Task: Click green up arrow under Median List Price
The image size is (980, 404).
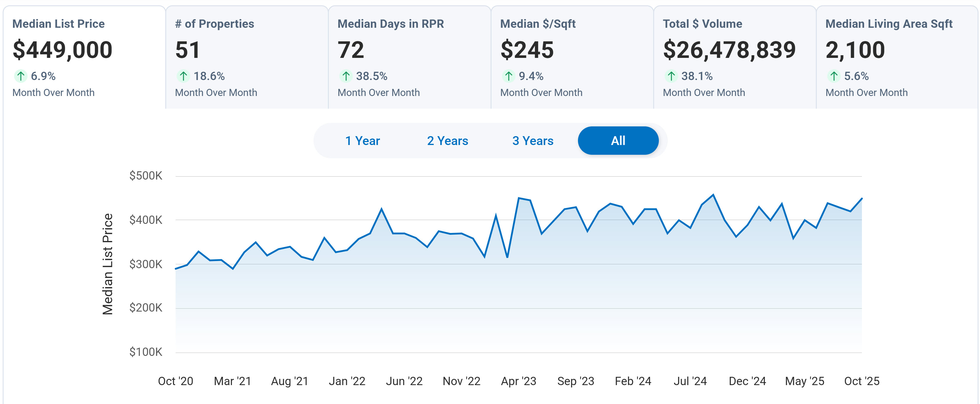Action: pos(21,76)
